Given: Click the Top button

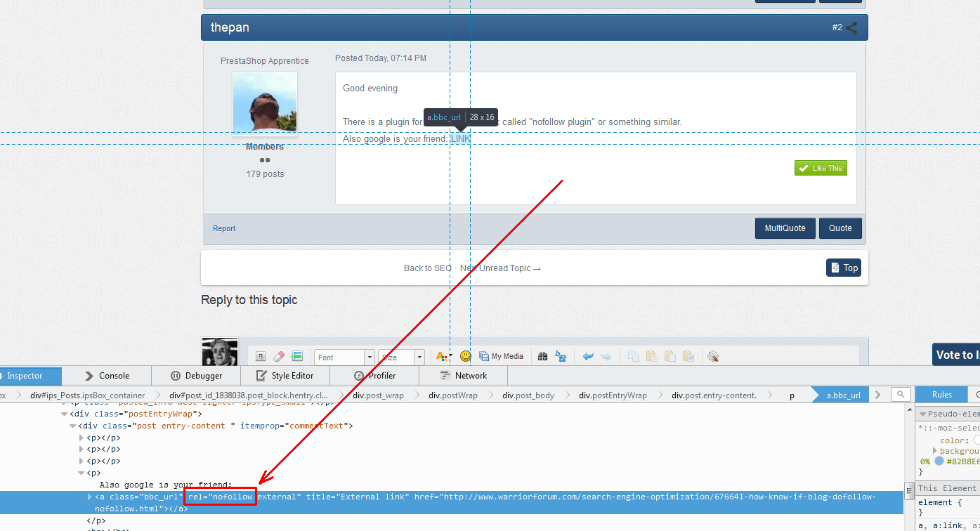Looking at the screenshot, I should [844, 268].
